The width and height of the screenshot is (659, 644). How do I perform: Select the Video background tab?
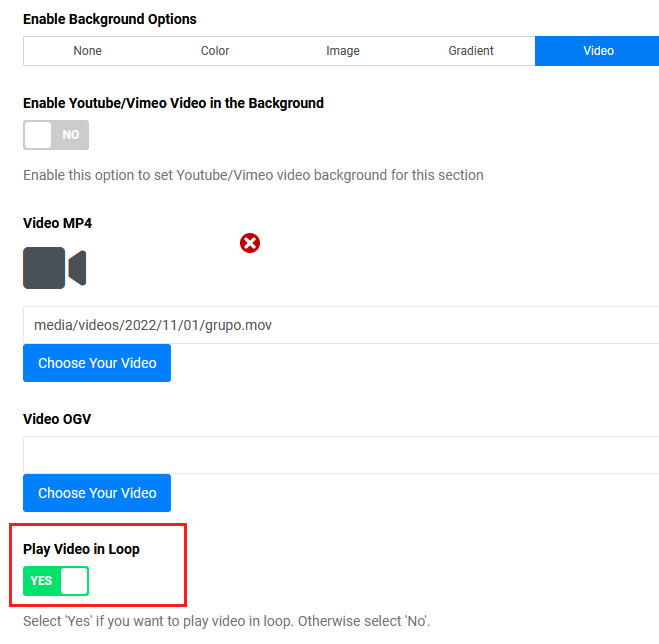point(598,51)
